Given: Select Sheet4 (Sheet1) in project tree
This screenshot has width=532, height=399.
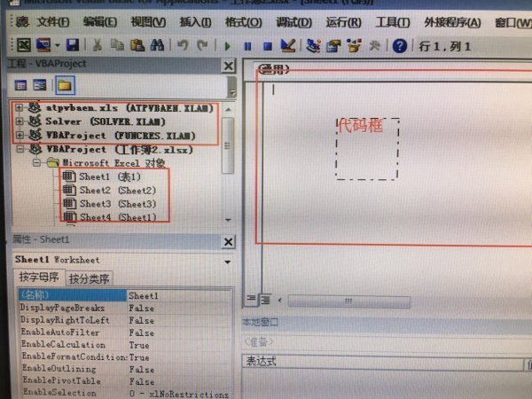Looking at the screenshot, I should click(110, 217).
